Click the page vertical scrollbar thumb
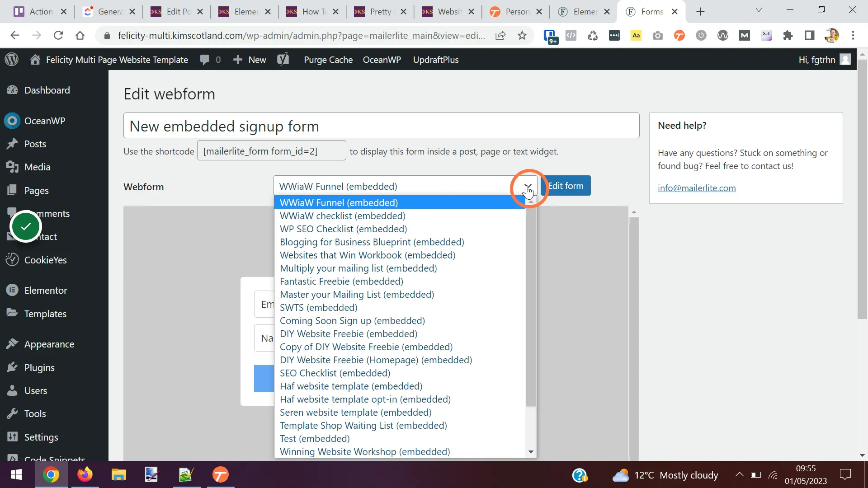Screen dimensions: 868x488 (862, 190)
